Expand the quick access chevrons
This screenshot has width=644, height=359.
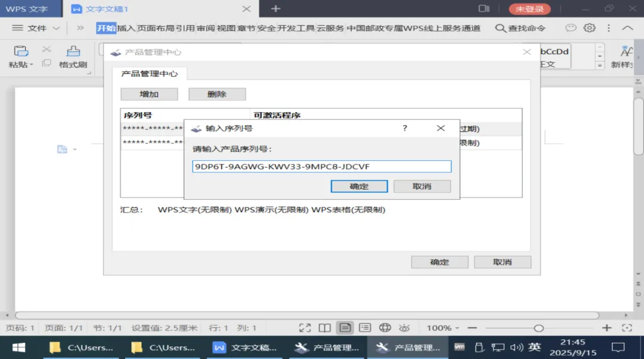(80, 28)
